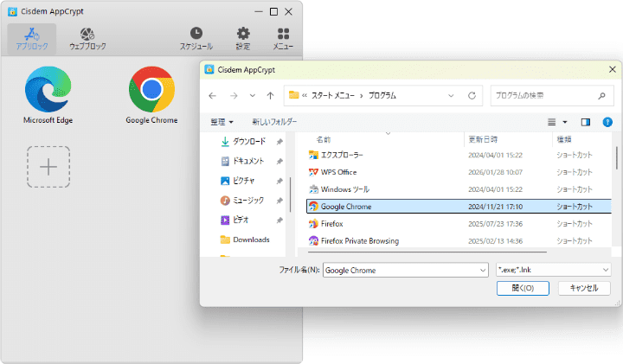Click the 新しいフォルダー button
The height and width of the screenshot is (364, 623).
(274, 122)
